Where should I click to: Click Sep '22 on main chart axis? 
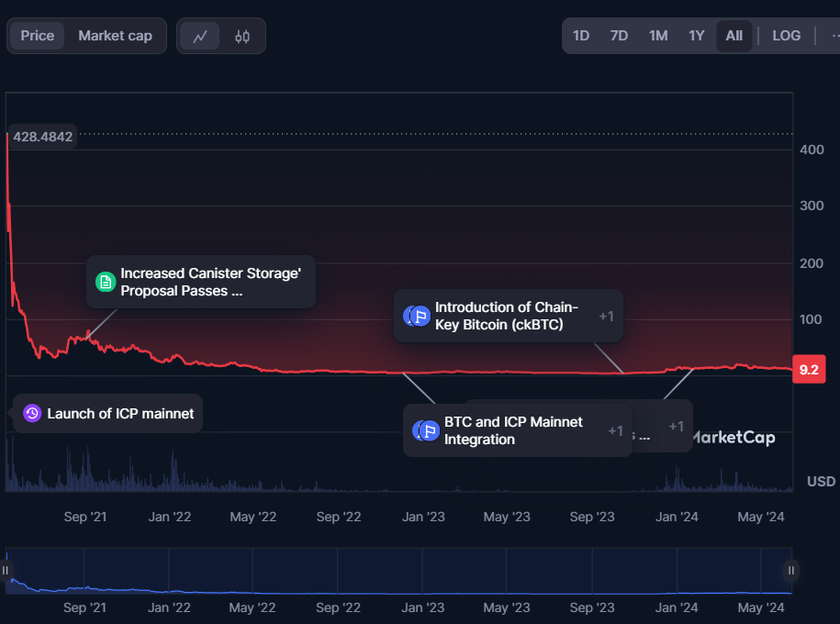pos(339,517)
